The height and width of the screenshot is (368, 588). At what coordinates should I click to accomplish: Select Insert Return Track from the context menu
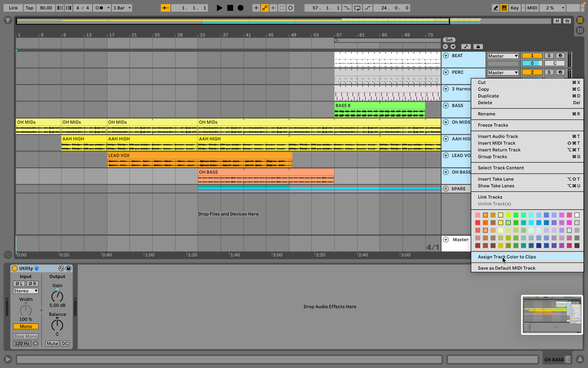[499, 150]
